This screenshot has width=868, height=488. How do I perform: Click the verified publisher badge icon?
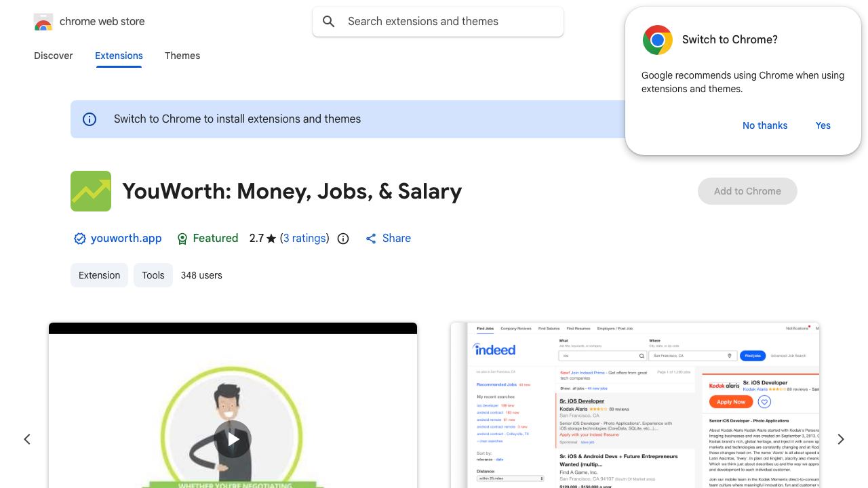[80, 239]
